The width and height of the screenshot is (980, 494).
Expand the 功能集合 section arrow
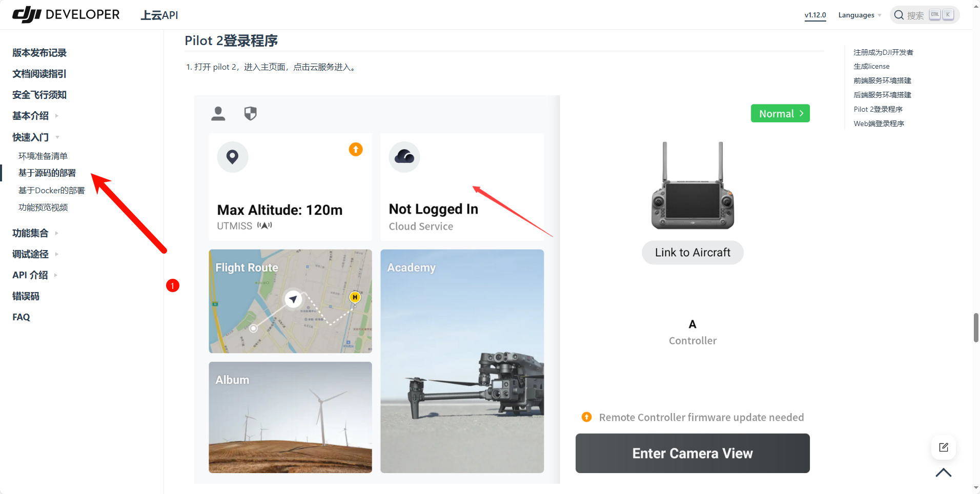[56, 233]
